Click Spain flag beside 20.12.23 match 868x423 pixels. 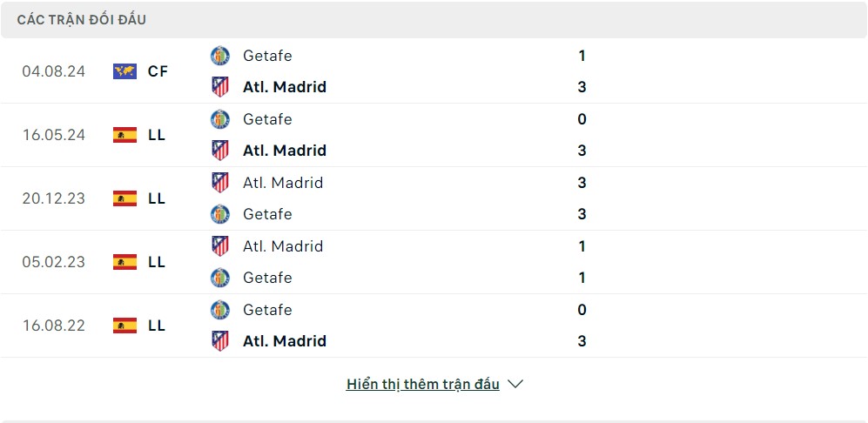coord(124,198)
